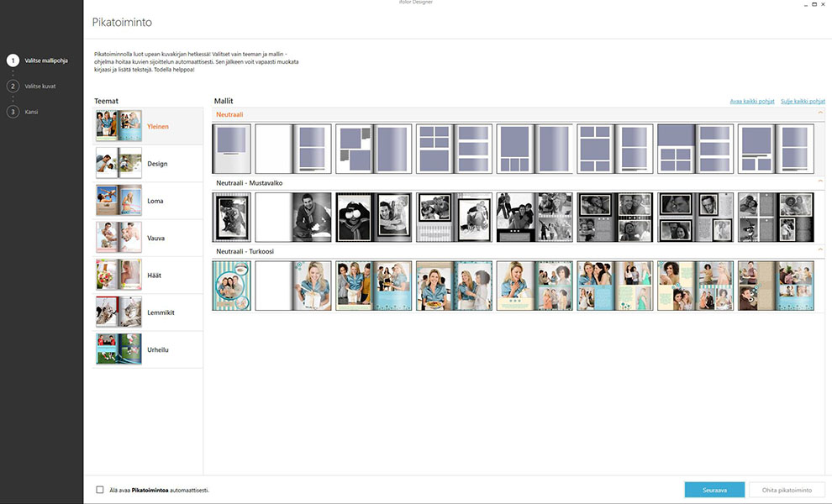
Task: Click Ohita pikatoiminto button
Action: click(x=787, y=490)
